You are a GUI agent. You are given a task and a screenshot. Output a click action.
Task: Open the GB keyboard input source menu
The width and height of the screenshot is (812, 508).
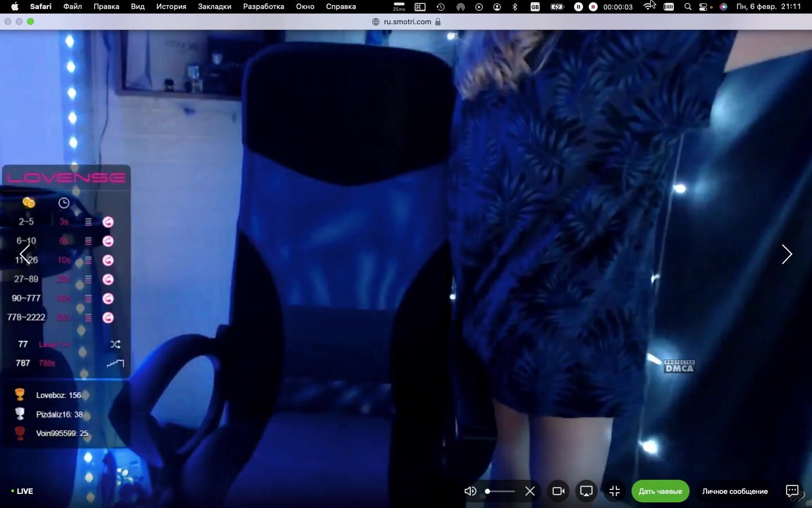tap(535, 7)
